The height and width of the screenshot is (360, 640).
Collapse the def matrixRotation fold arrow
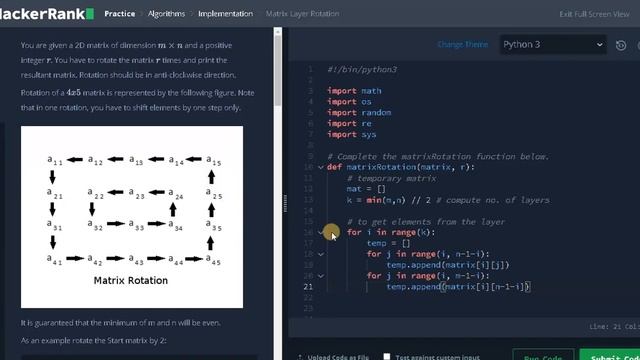click(x=321, y=167)
